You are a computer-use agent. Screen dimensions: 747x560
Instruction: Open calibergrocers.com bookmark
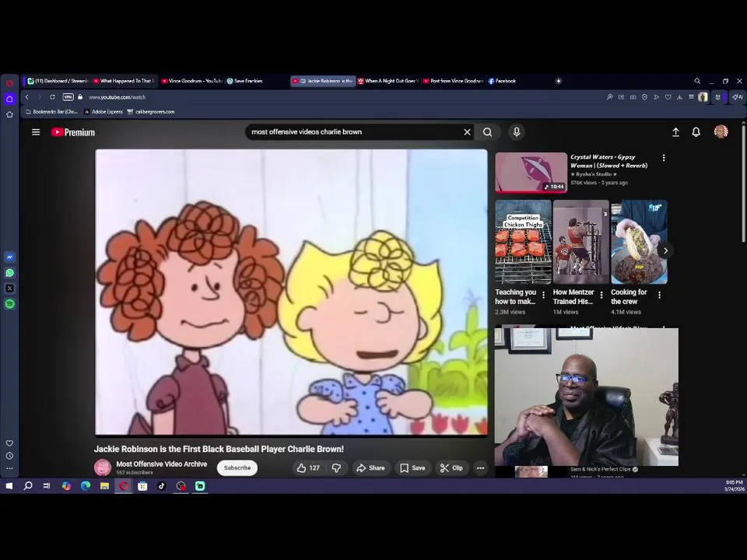pyautogui.click(x=150, y=112)
